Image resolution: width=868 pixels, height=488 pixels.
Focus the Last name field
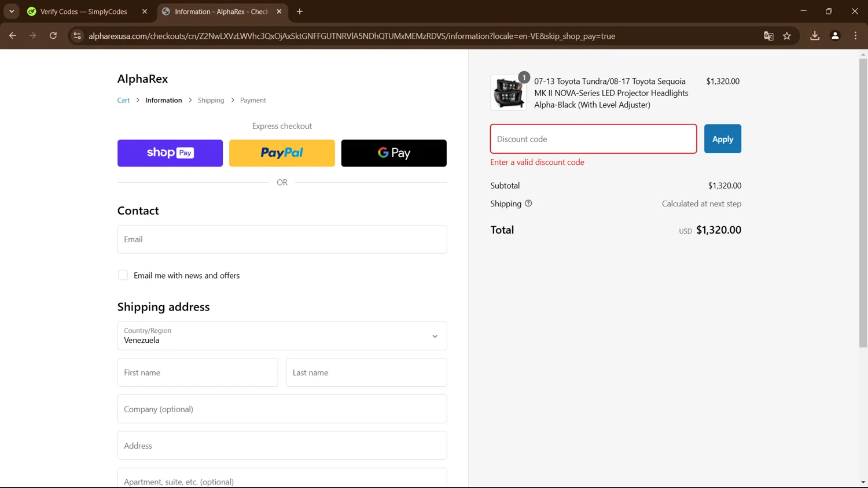pos(366,373)
